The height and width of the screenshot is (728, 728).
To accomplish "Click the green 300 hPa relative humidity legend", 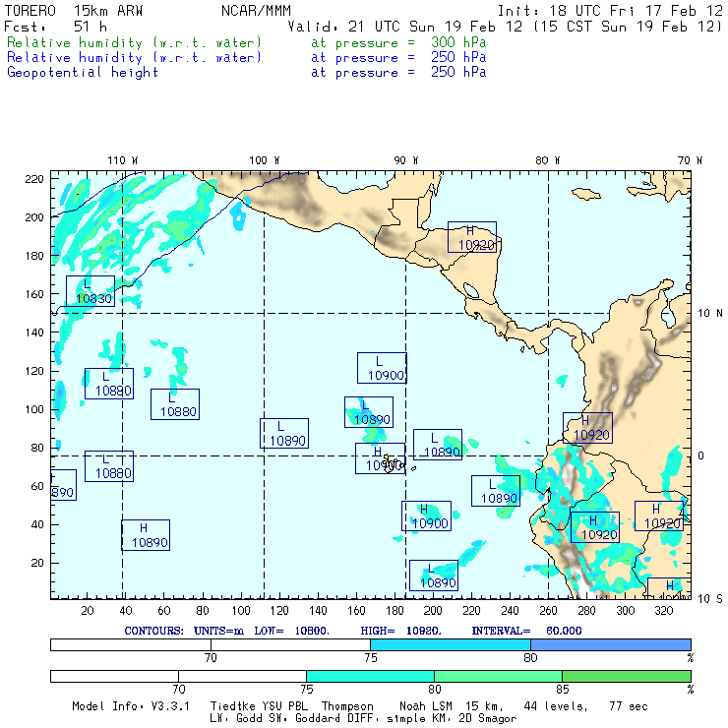I will coord(135,43).
